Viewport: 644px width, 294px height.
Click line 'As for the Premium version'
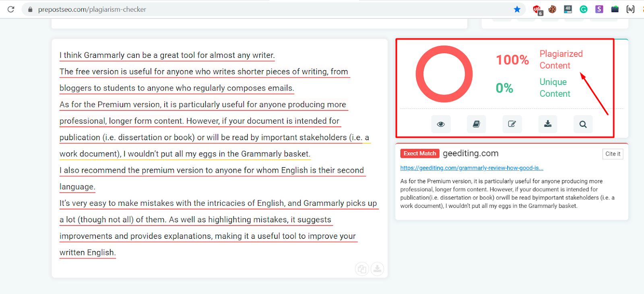coord(203,105)
